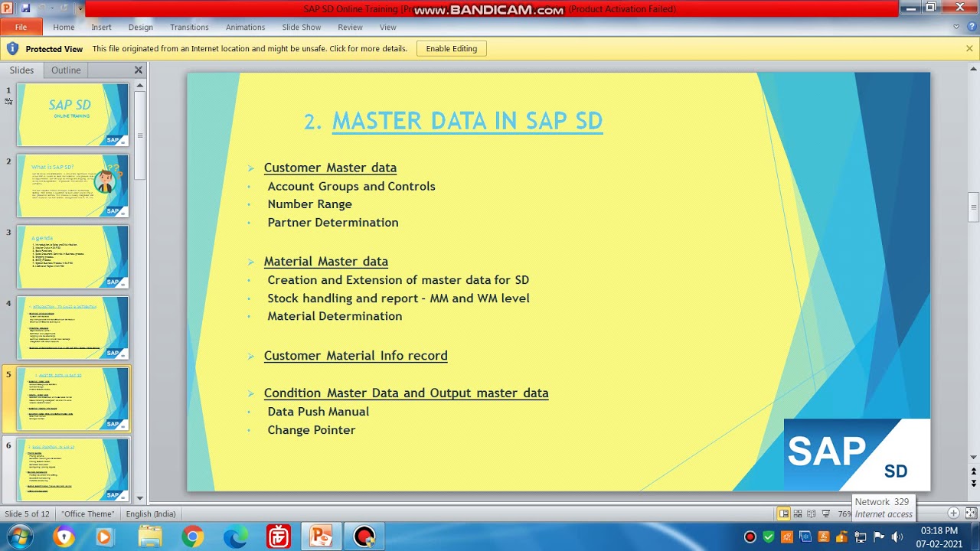Click the English (India) language indicator
980x551 pixels.
pyautogui.click(x=151, y=514)
